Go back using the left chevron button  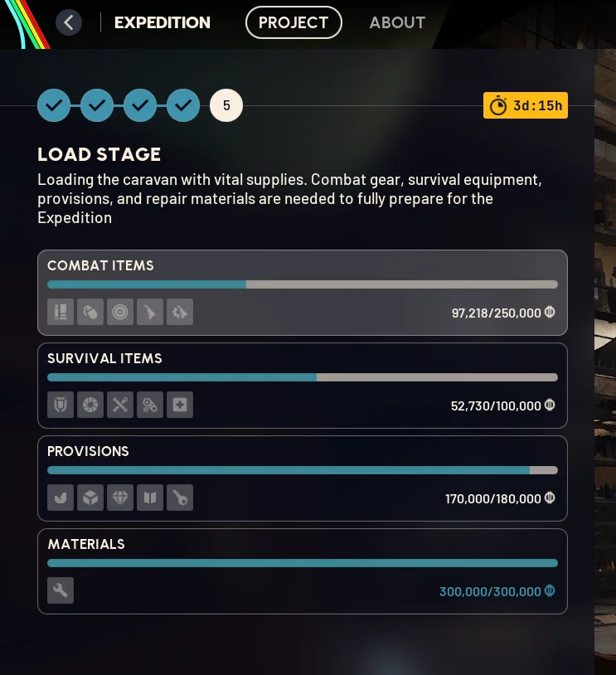pyautogui.click(x=69, y=22)
